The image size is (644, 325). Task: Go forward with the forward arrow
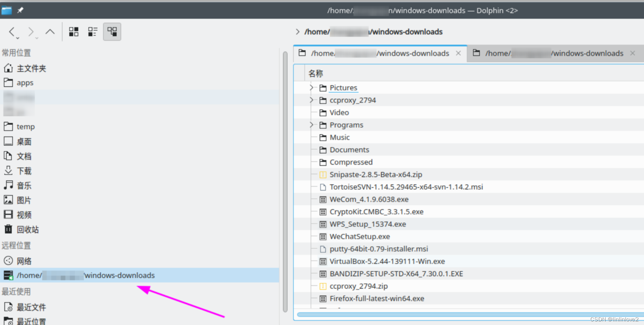[x=31, y=32]
